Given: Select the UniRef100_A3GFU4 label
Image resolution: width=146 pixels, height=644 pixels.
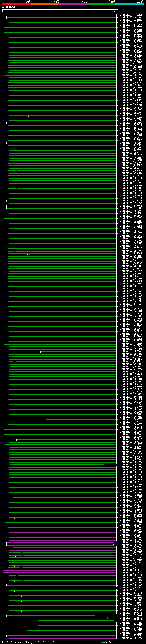Looking at the screenshot, I should click(x=131, y=522).
